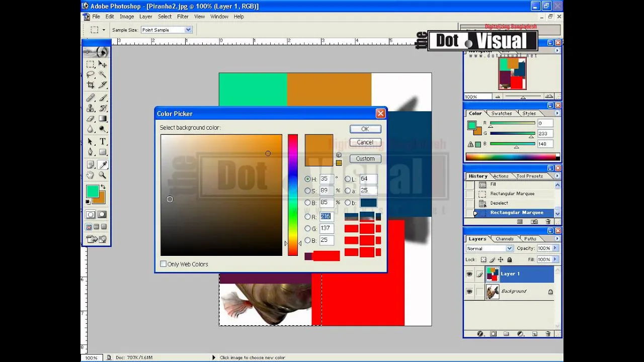644x362 pixels.
Task: Click Cancel in Color Picker
Action: (x=365, y=142)
